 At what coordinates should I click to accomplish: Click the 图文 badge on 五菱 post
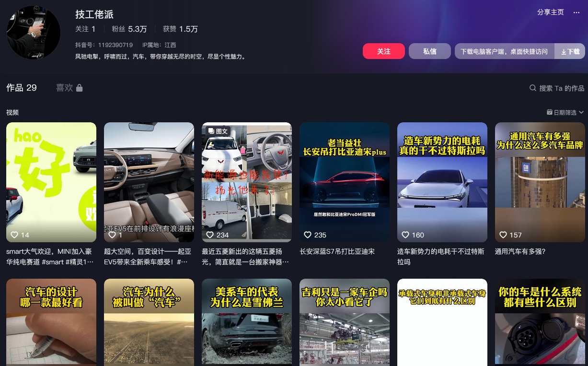pos(218,131)
